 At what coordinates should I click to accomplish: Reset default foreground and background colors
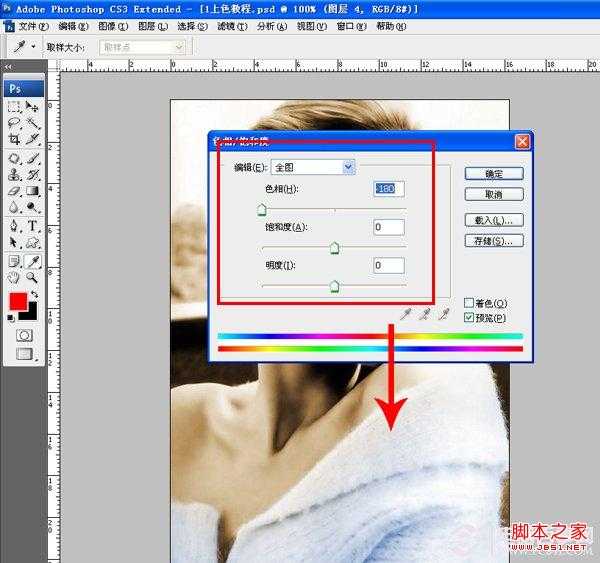tap(11, 318)
